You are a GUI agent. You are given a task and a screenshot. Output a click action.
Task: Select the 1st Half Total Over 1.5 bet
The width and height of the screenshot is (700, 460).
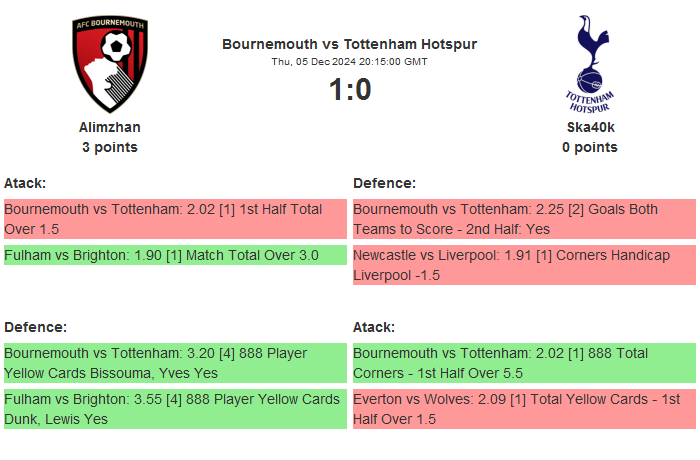(x=174, y=219)
